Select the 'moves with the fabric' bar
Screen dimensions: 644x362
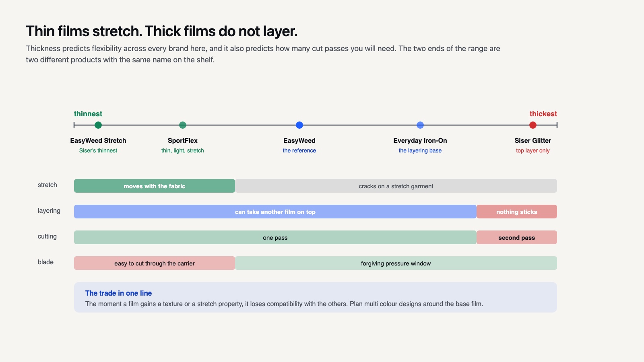155,186
